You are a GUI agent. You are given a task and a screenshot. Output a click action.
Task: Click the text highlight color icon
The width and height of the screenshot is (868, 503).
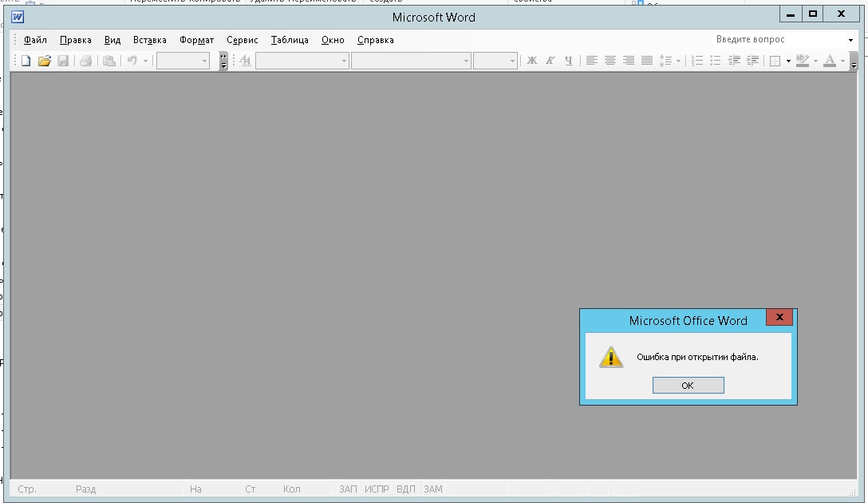pos(803,61)
